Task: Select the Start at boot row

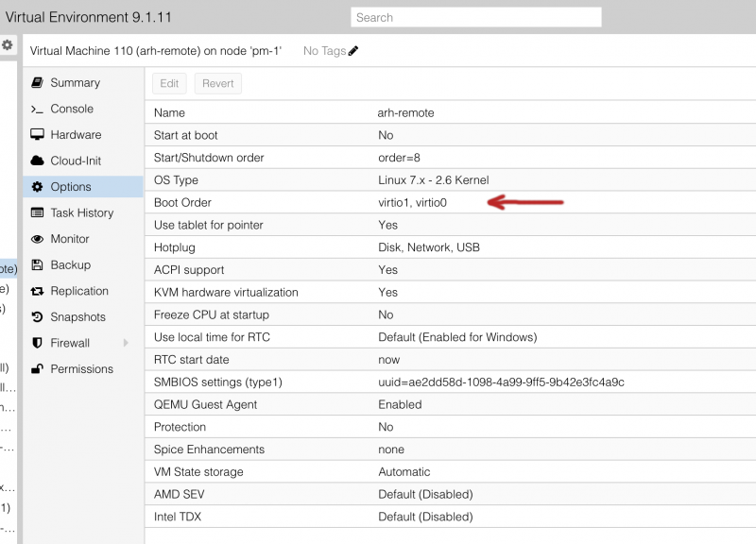Action: pyautogui.click(x=451, y=135)
